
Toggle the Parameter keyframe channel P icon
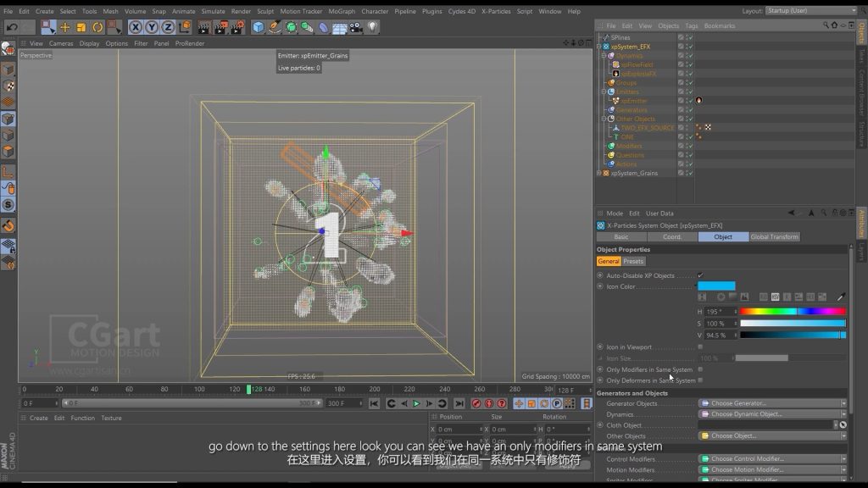pos(557,403)
